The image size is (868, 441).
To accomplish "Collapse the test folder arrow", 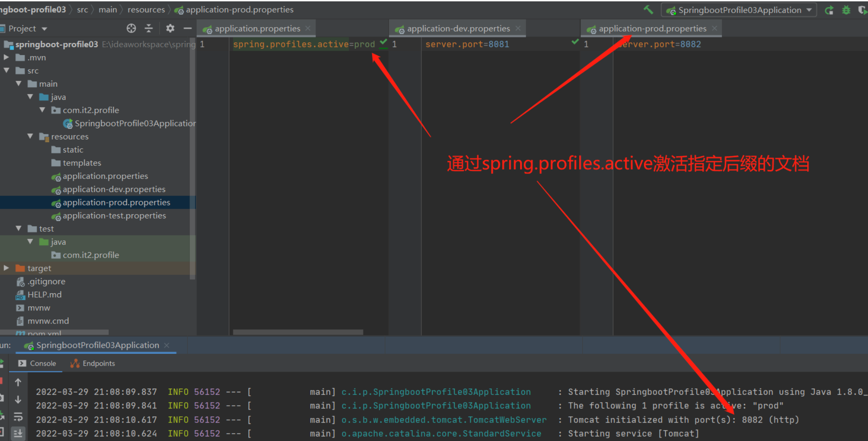I will [x=19, y=229].
